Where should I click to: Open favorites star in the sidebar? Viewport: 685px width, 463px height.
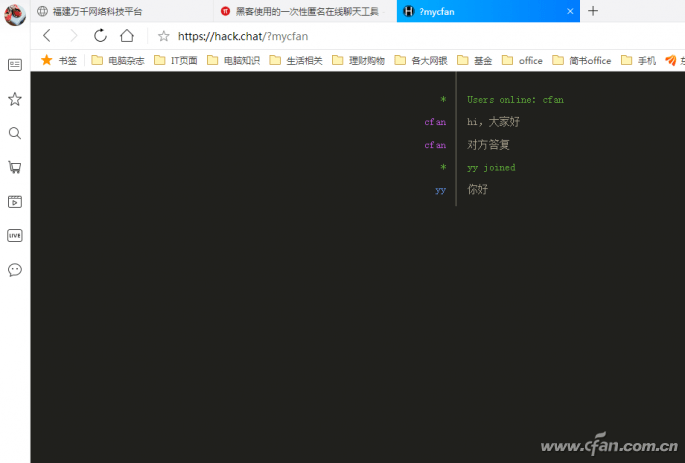[x=15, y=99]
